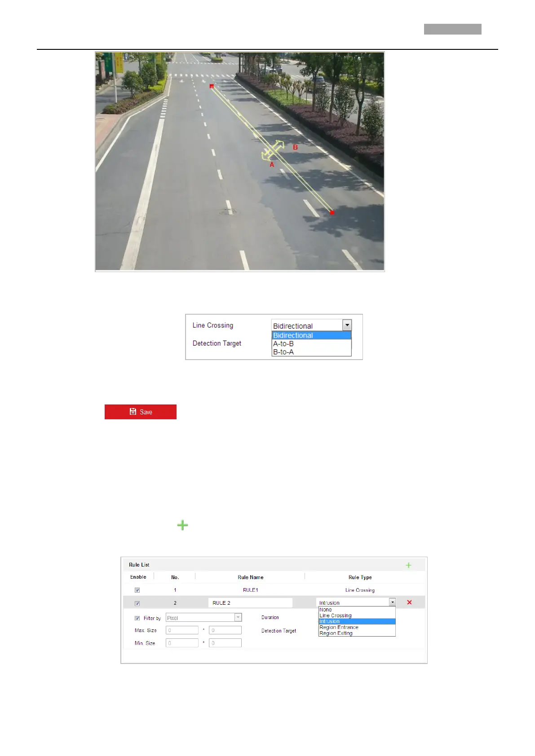
Task: Click the standalone green plus icon above the Rule List
Action: (182, 525)
